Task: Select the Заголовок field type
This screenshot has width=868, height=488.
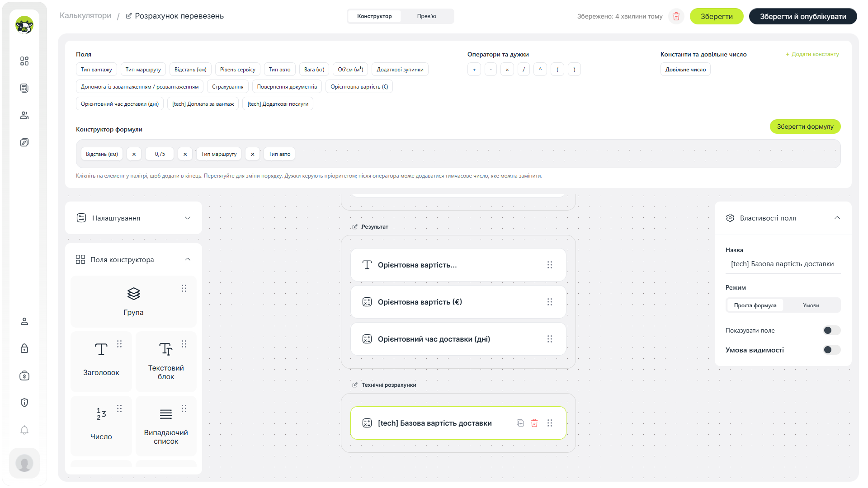Action: (101, 361)
